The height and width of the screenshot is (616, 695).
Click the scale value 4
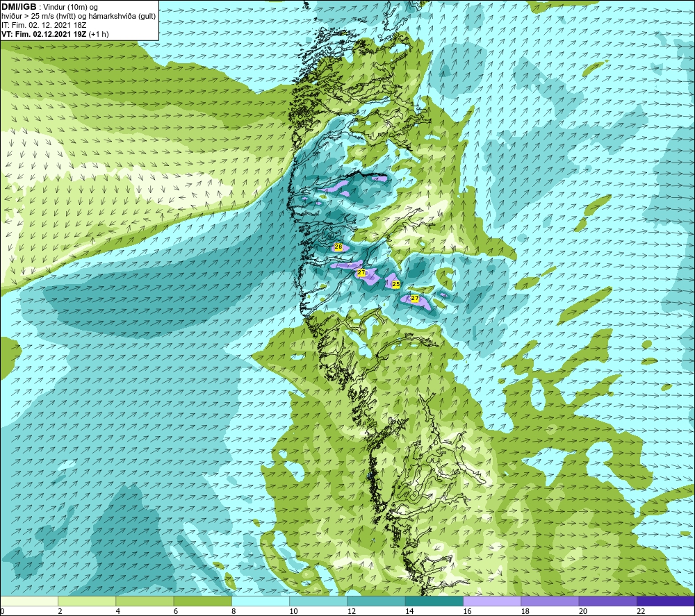click(x=118, y=611)
